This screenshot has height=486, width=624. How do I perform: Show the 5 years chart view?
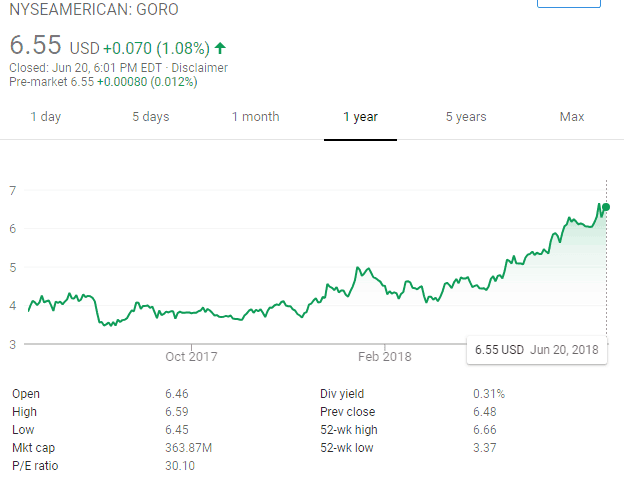[466, 117]
